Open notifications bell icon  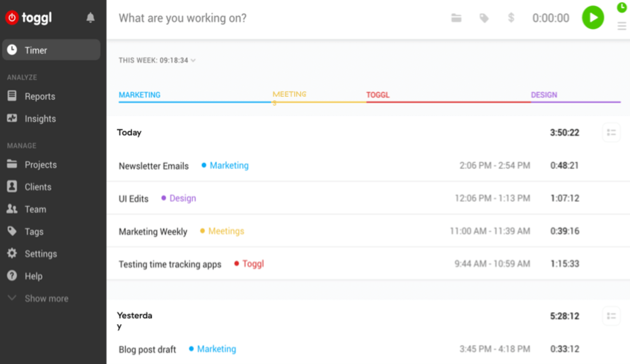pos(90,18)
